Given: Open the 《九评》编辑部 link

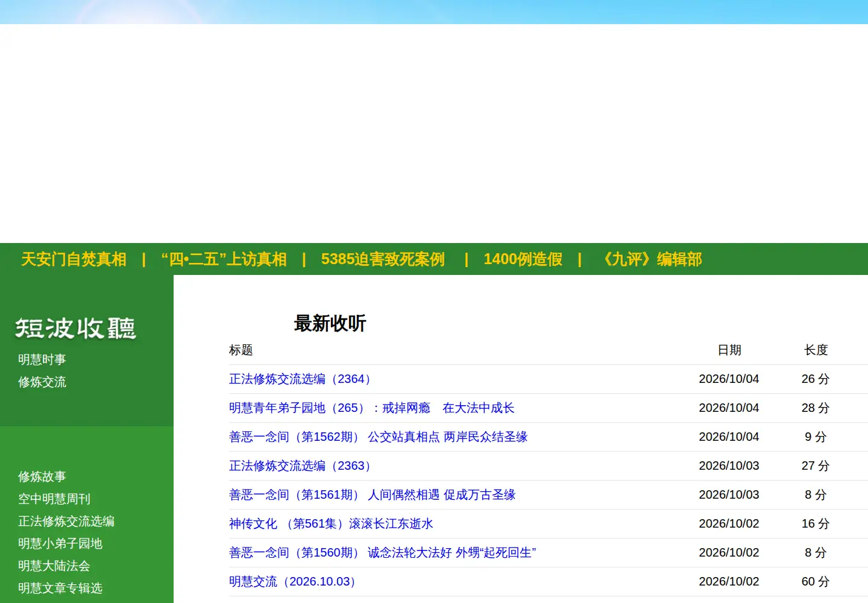Looking at the screenshot, I should [x=650, y=259].
